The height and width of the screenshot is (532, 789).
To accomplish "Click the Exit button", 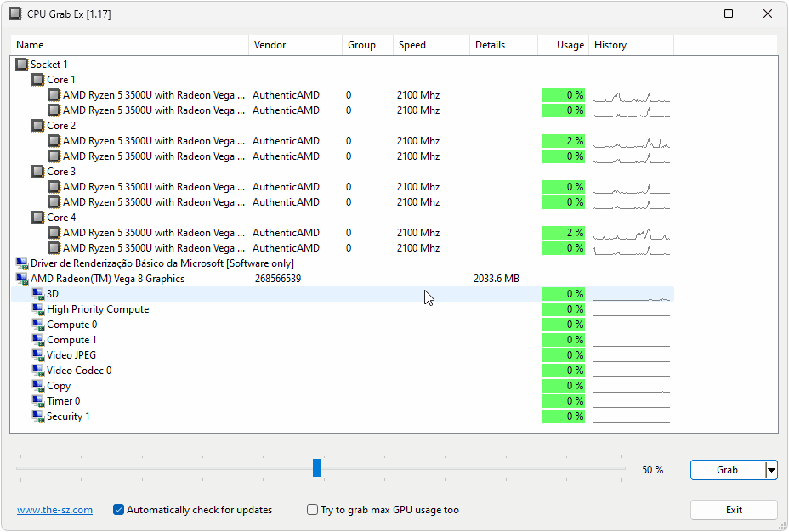I will tap(734, 510).
